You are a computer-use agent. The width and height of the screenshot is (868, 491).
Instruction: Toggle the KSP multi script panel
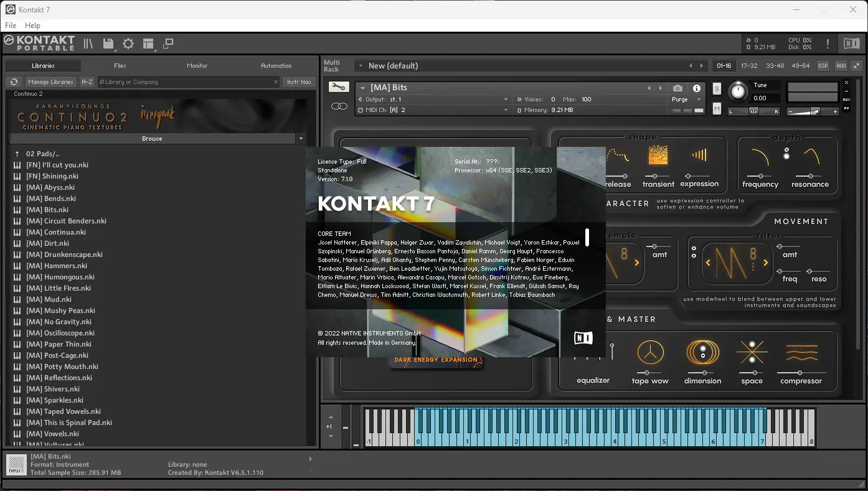(823, 66)
